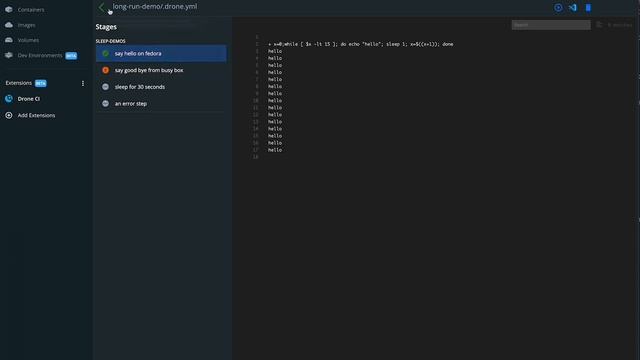The height and width of the screenshot is (360, 640).
Task: Select the 'an error step' step
Action: [161, 104]
